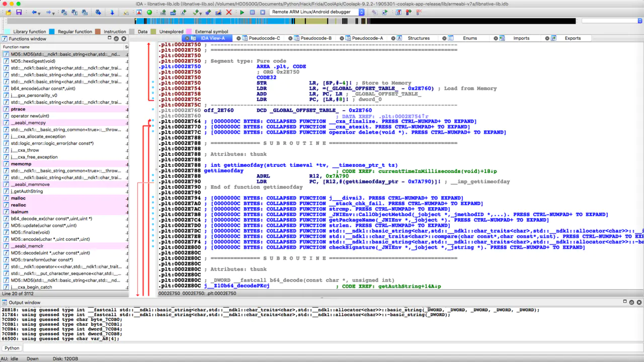The image size is (644, 362).
Task: Close the IDA View-A tab
Action: [187, 38]
